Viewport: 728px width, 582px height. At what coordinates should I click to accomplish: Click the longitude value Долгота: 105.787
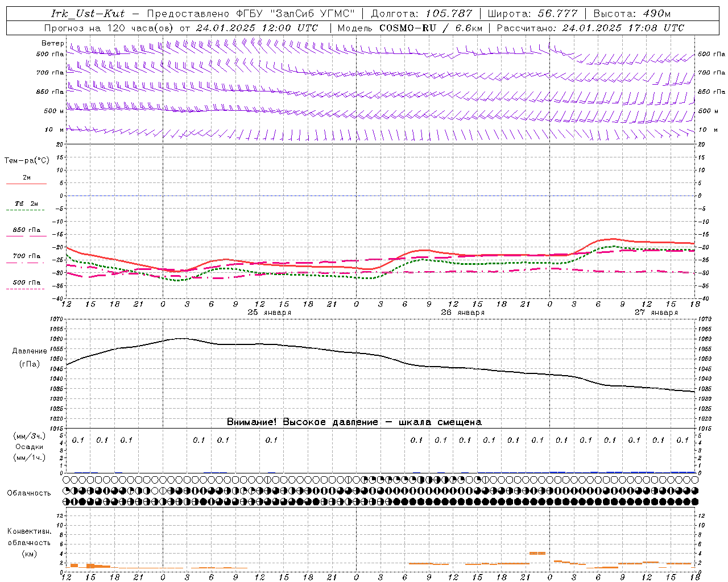(x=421, y=14)
